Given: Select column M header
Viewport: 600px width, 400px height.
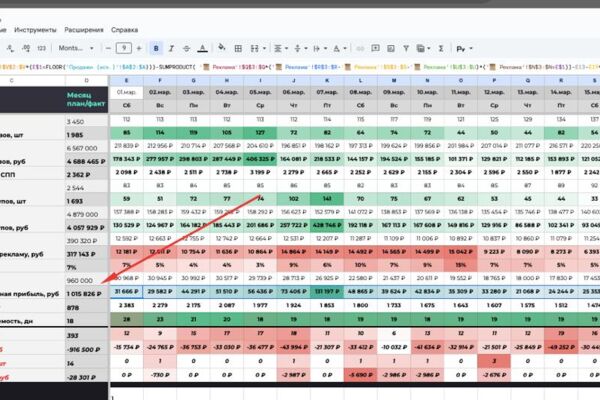Looking at the screenshot, I should (x=394, y=80).
